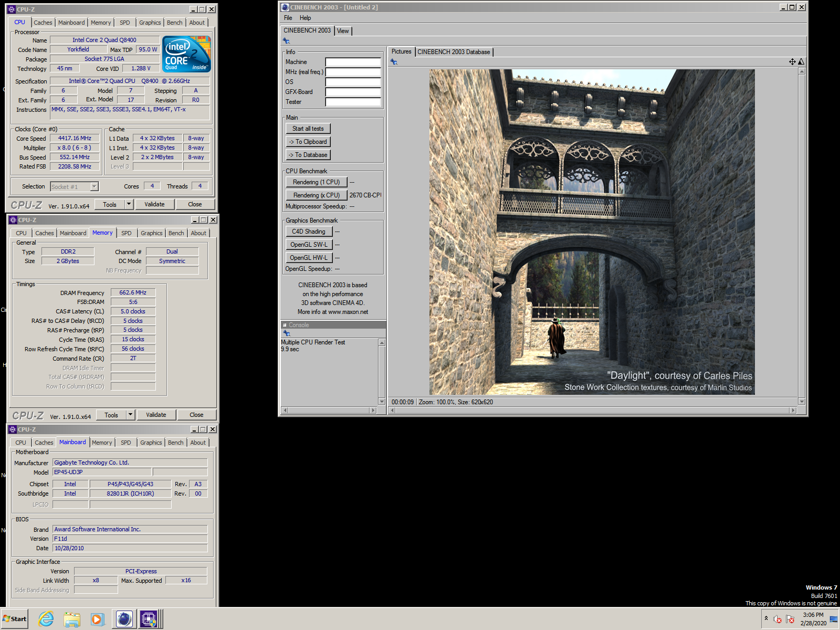This screenshot has width=840, height=630.
Task: Open Windows Media Player from the taskbar
Action: coord(98,619)
